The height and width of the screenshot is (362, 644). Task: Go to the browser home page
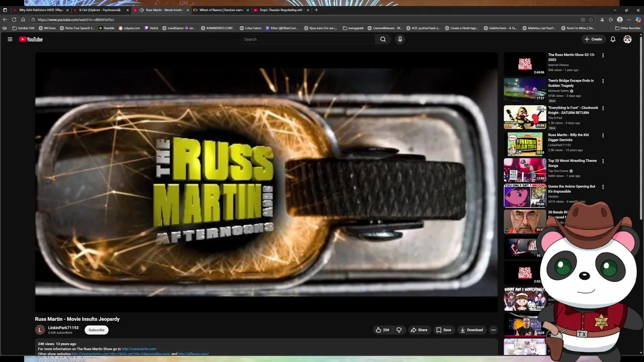[23, 20]
